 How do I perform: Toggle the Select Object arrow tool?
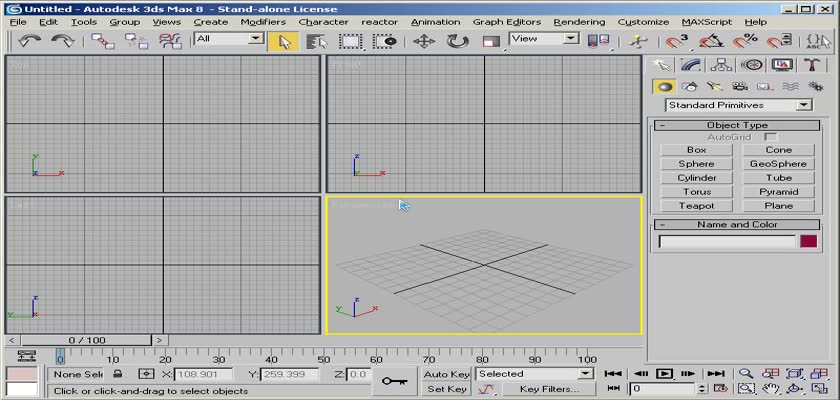[x=283, y=42]
